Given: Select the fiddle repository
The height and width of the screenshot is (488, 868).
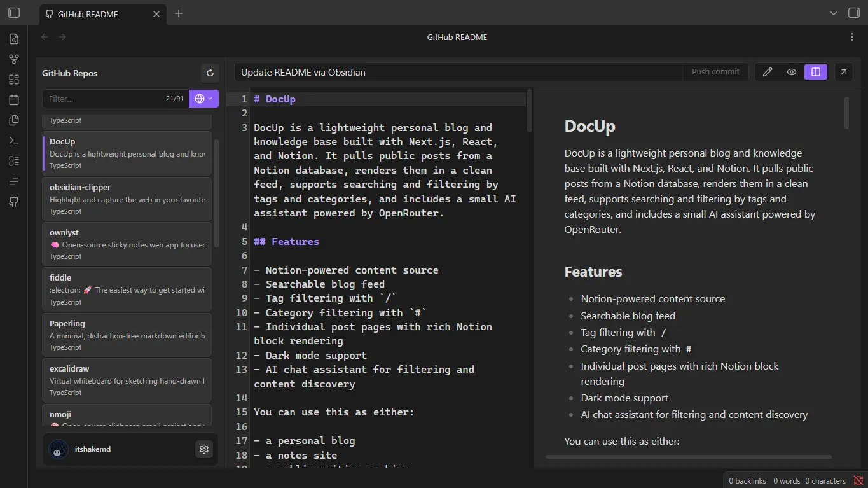Looking at the screenshot, I should [x=127, y=289].
